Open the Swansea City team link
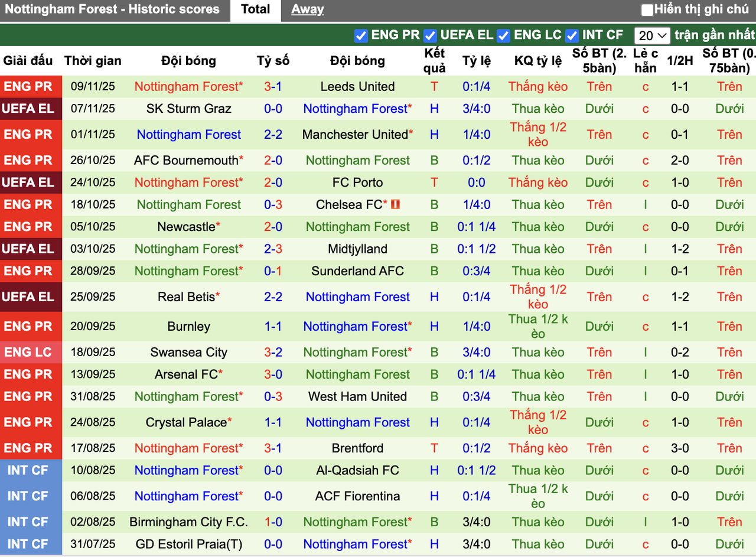Screen dimensions: 756x557 (x=189, y=353)
